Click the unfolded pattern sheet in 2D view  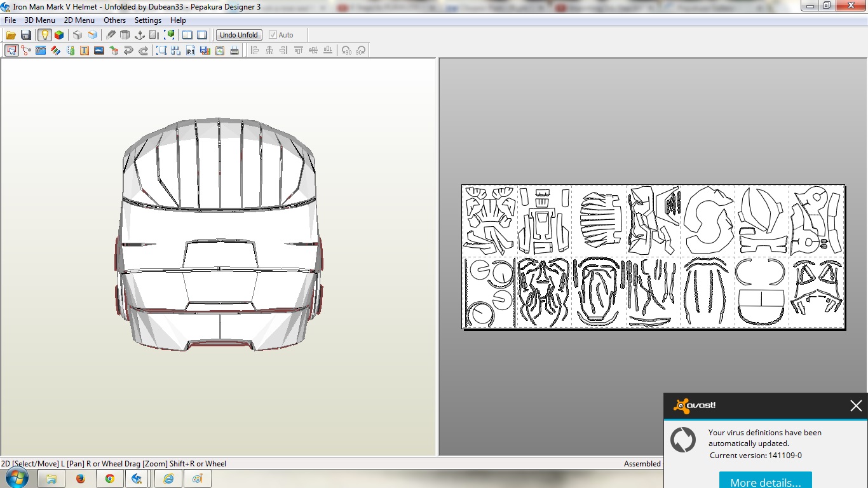coord(653,257)
